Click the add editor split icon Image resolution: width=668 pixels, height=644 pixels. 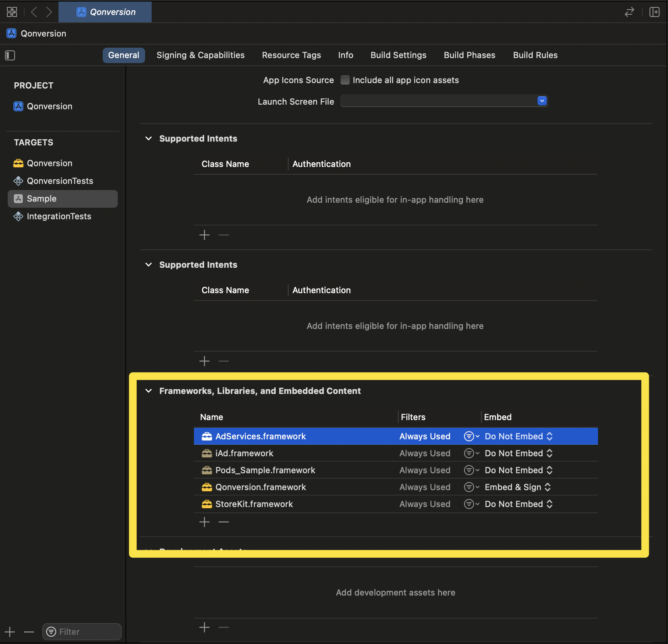tap(654, 12)
